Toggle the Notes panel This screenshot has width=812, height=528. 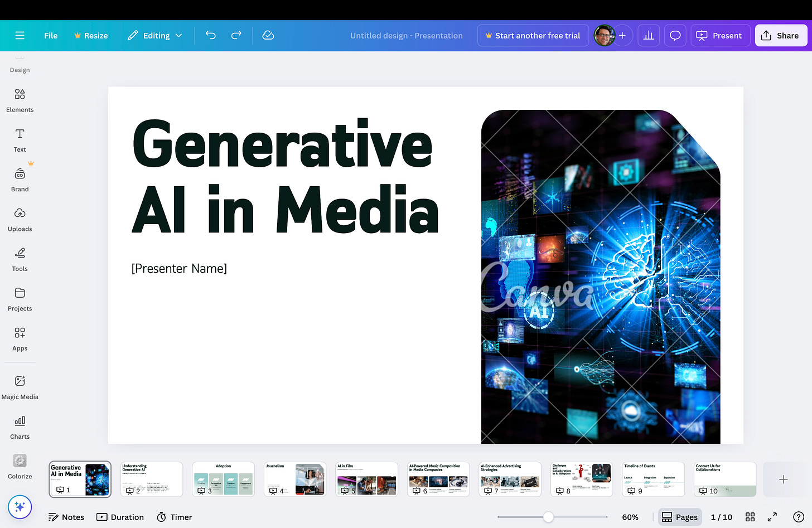pyautogui.click(x=66, y=517)
